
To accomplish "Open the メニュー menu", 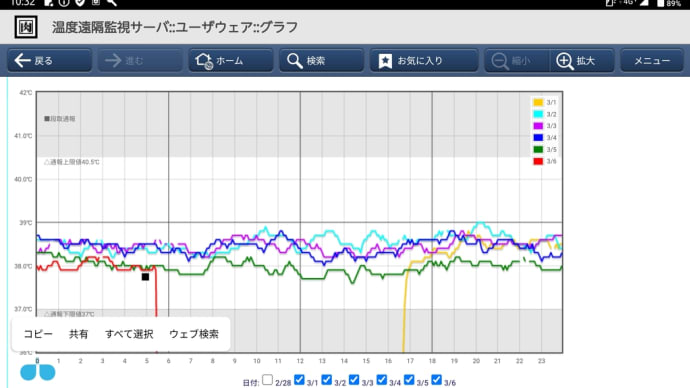I will pyautogui.click(x=652, y=60).
